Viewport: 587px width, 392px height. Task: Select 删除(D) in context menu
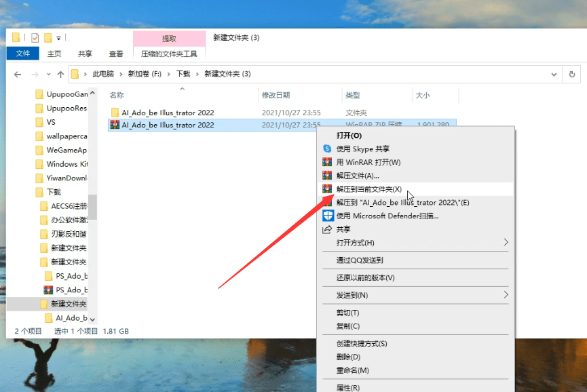415,357
